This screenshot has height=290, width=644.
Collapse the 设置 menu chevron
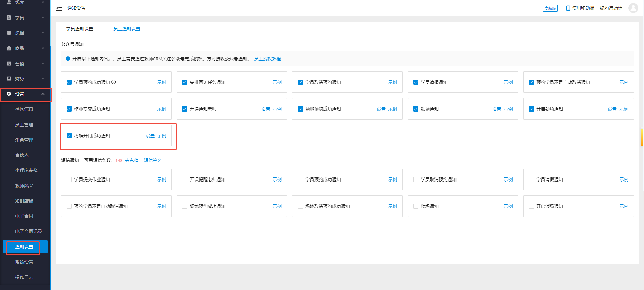(43, 94)
